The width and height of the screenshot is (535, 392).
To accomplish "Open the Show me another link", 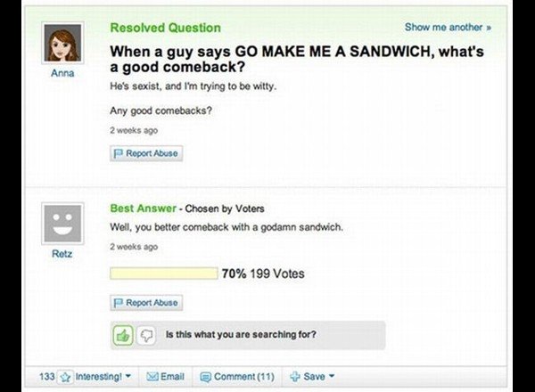I will coord(448,27).
